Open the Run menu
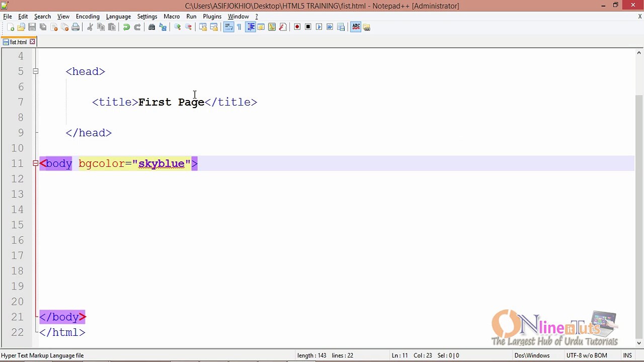The width and height of the screenshot is (644, 362). (x=191, y=17)
